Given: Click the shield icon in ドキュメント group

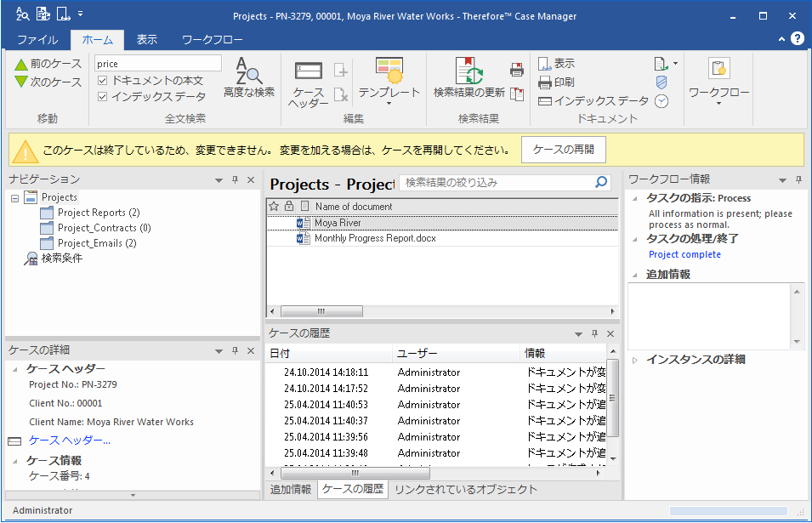Looking at the screenshot, I should 662,82.
